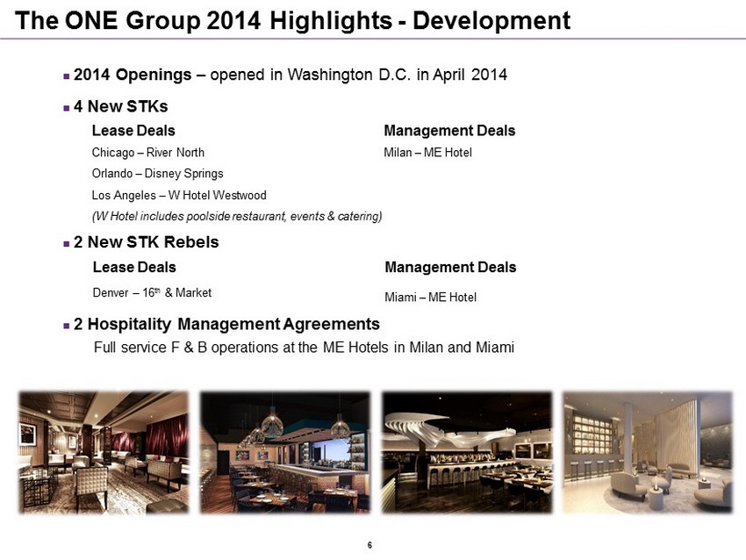Viewport: 746px width, 560px height.
Task: Click "2 Hospitality Management Agreements" heading
Action: [227, 324]
